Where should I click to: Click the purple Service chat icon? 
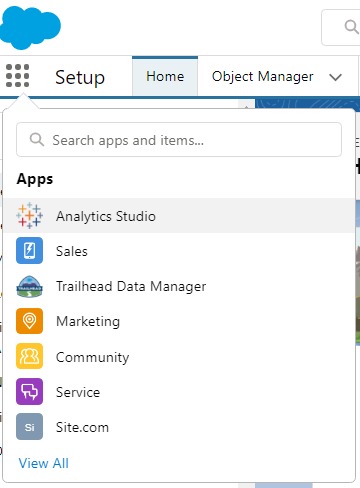(29, 392)
